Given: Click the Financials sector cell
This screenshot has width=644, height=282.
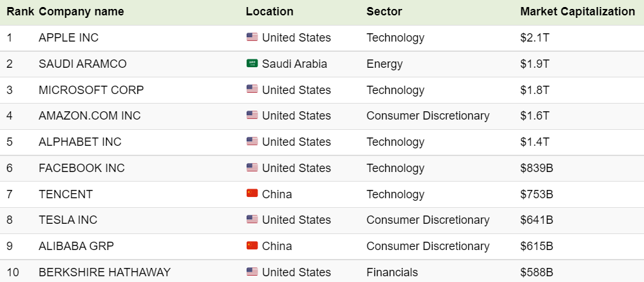Looking at the screenshot, I should click(x=392, y=272).
